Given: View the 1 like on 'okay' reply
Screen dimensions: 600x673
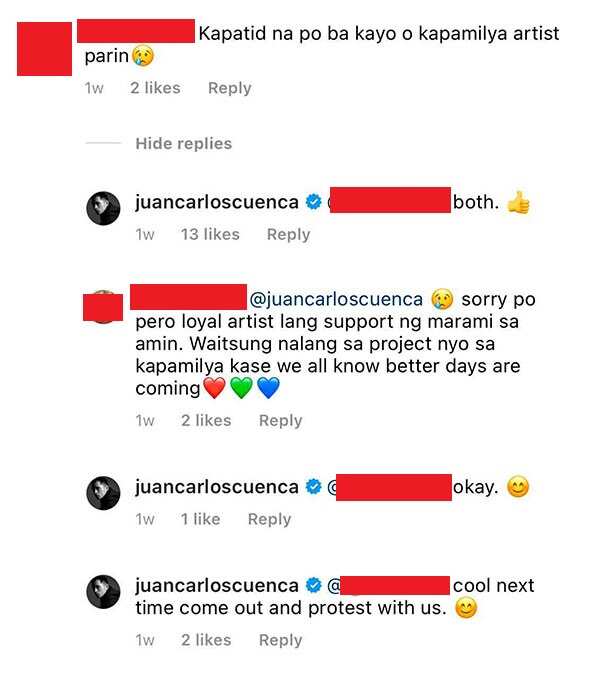Looking at the screenshot, I should coord(200,519).
